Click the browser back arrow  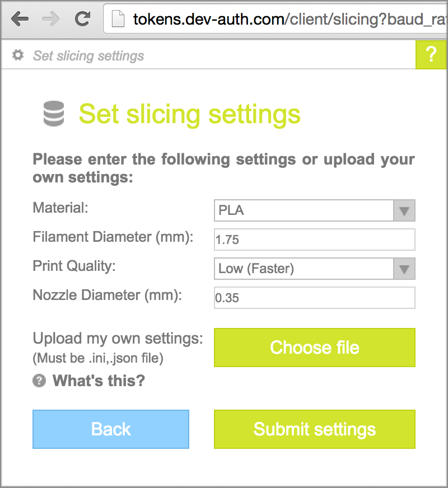click(x=20, y=19)
